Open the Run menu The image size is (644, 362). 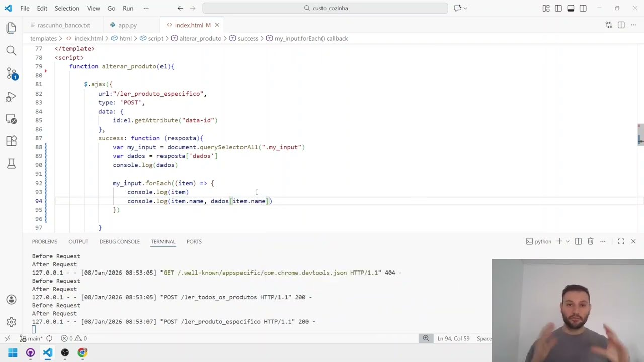128,8
